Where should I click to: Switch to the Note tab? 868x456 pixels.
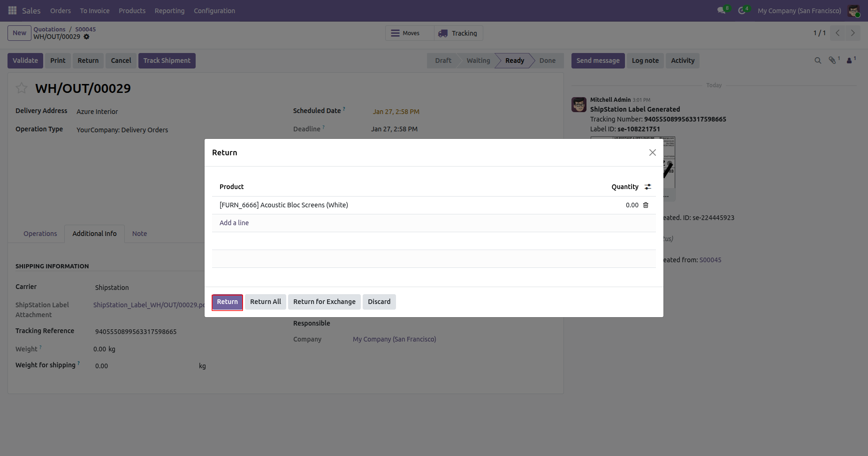[139, 234]
